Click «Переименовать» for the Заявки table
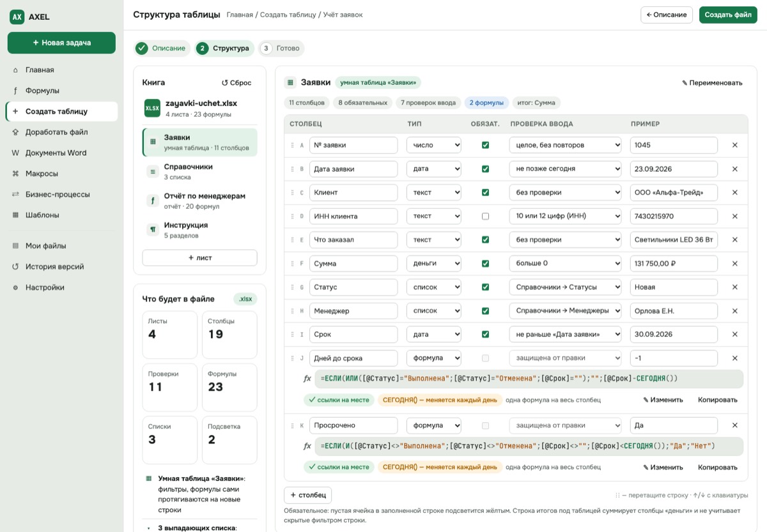This screenshot has width=767, height=532. tap(712, 82)
